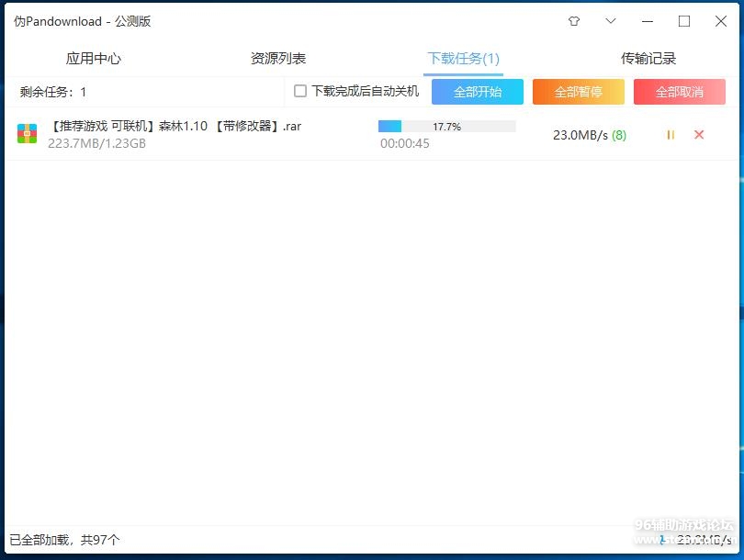Cancel the download with red X icon
This screenshot has width=744, height=560.
click(699, 135)
